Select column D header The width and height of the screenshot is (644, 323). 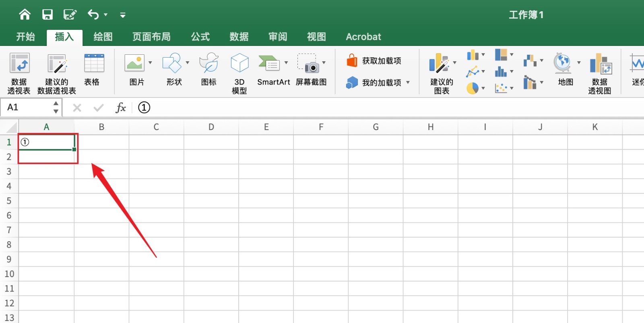(211, 127)
